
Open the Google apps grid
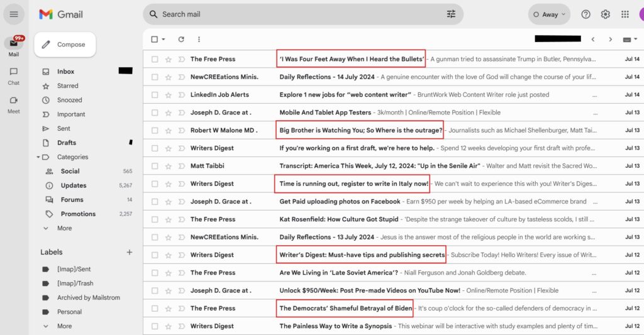pyautogui.click(x=625, y=14)
